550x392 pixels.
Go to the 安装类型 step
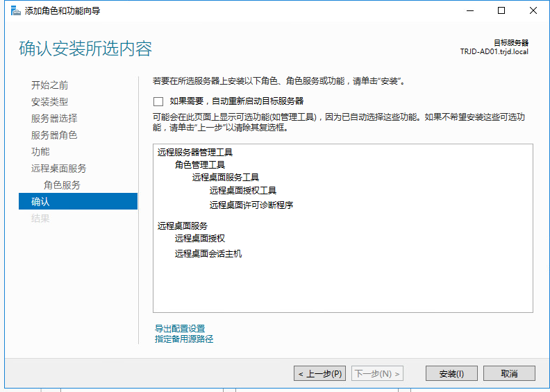49,102
